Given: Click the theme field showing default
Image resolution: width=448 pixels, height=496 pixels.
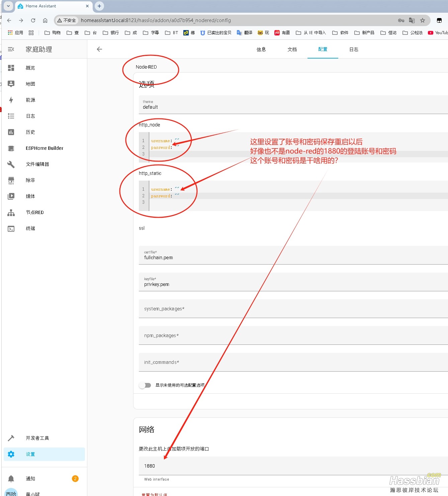Looking at the screenshot, I should pos(293,105).
